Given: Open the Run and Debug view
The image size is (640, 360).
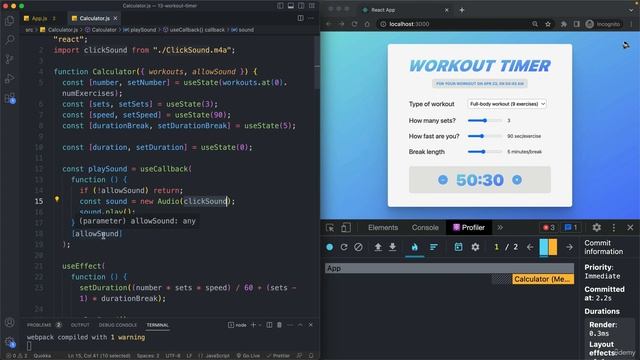Looking at the screenshot, I should pyautogui.click(x=9, y=78).
